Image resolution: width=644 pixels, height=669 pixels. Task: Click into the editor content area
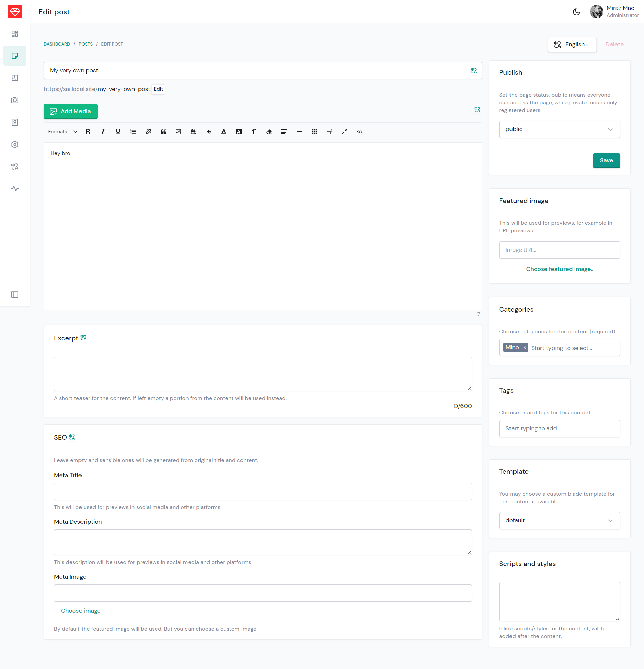pos(263,226)
